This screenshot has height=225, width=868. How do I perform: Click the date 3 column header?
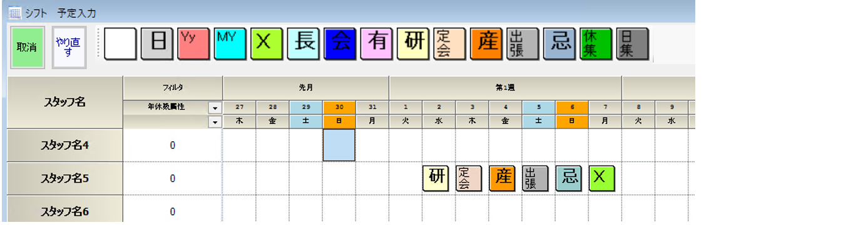pyautogui.click(x=472, y=107)
